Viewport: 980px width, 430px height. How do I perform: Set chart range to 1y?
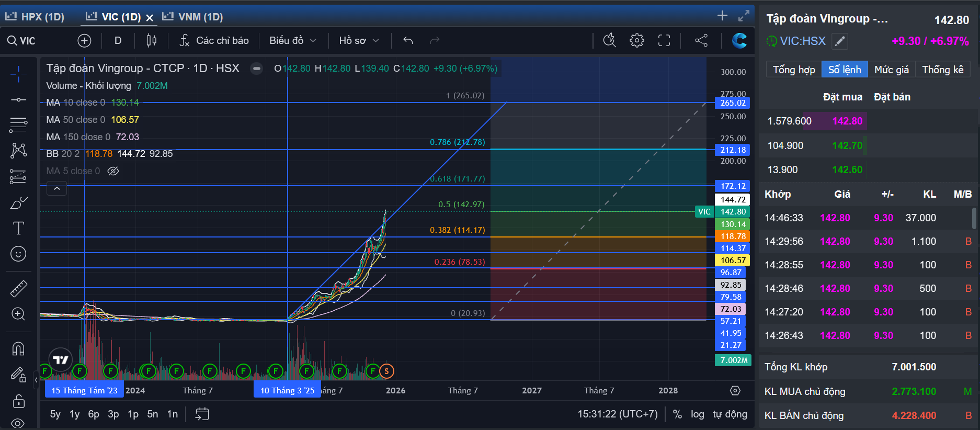click(x=75, y=414)
